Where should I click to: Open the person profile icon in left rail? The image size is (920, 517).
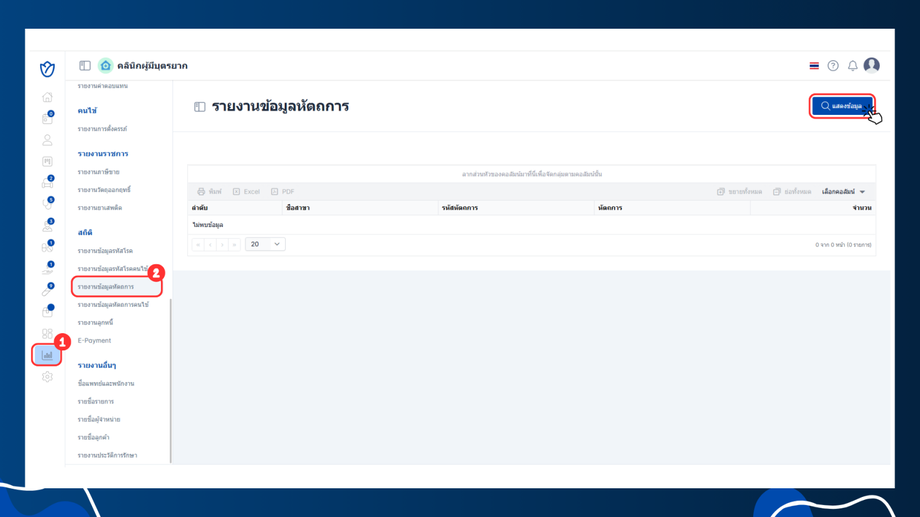48,140
